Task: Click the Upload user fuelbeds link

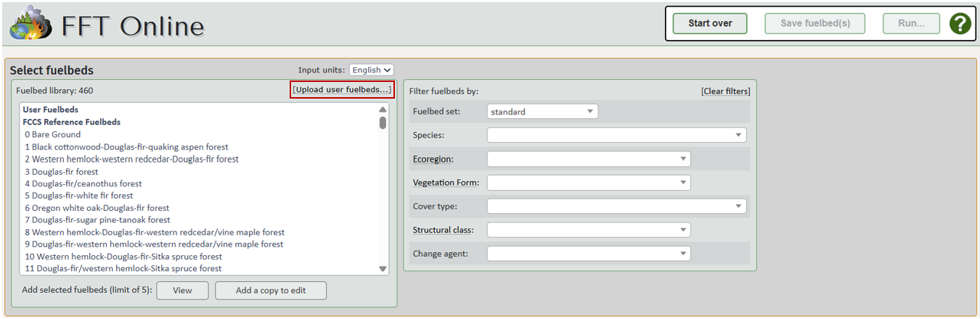Action: 342,90
